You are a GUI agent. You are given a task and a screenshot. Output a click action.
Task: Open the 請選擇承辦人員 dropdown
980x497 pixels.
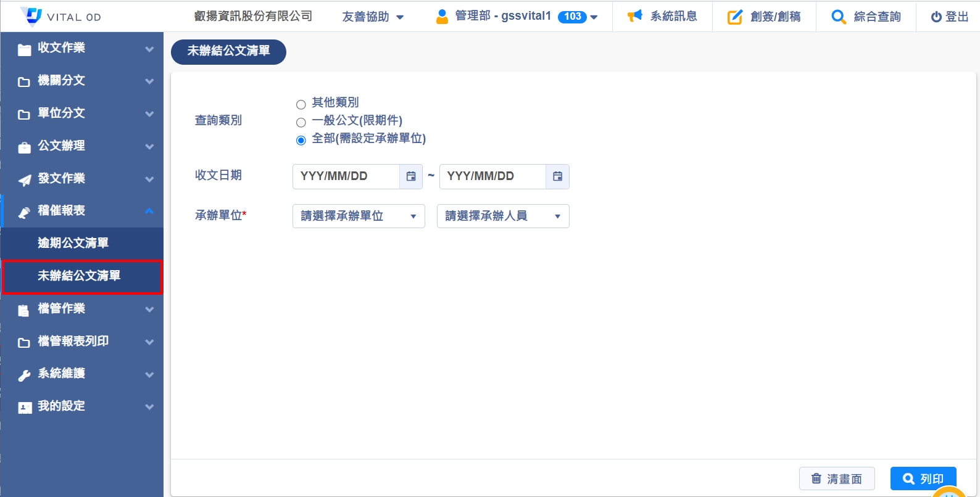(x=502, y=216)
